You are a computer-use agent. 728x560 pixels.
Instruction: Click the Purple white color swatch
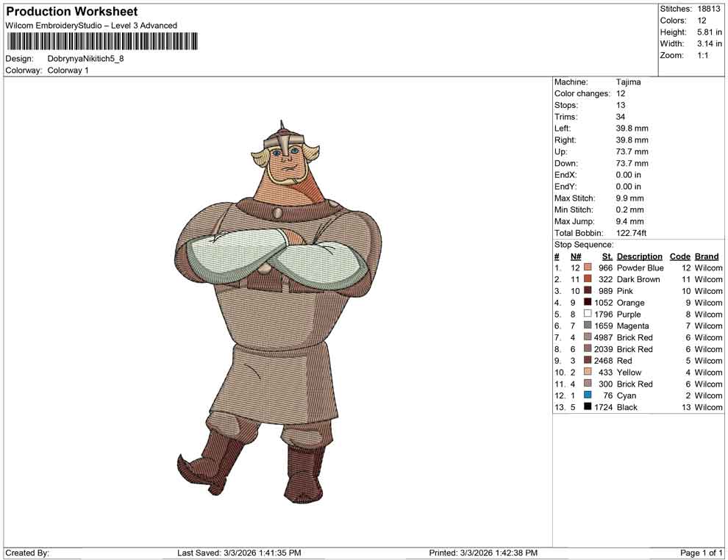(588, 314)
